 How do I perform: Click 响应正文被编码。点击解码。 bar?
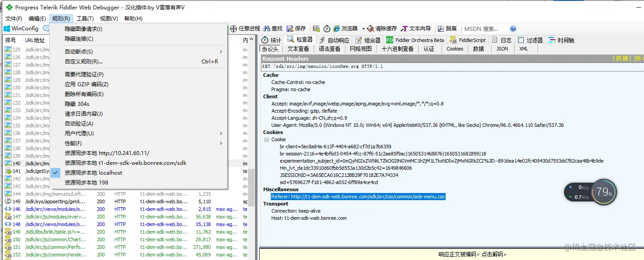451,255
